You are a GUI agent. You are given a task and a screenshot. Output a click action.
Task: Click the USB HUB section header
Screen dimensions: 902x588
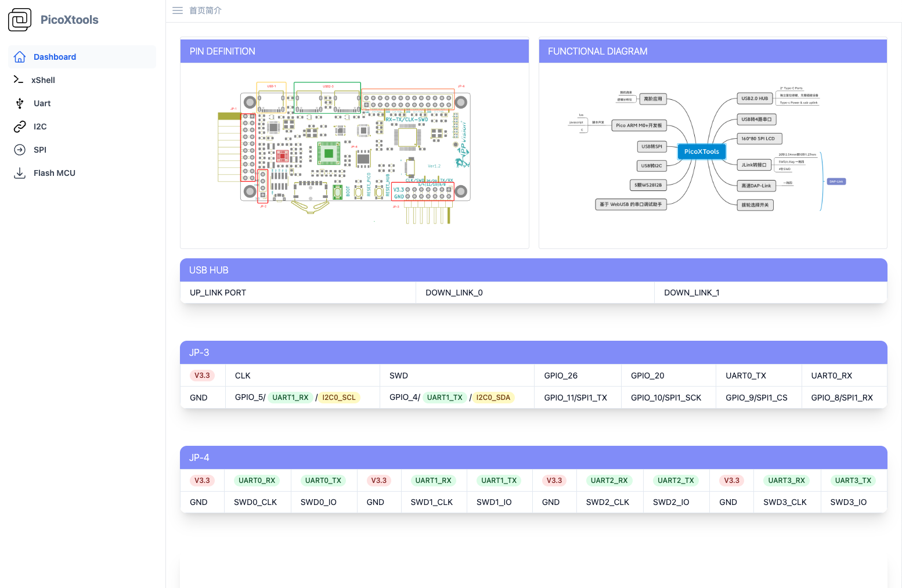533,270
